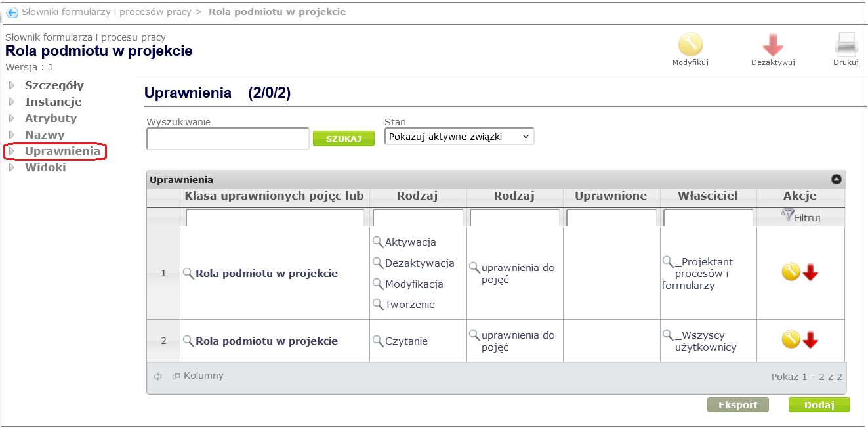
Task: Click the table refresh icon beside Kolumny
Action: (158, 377)
